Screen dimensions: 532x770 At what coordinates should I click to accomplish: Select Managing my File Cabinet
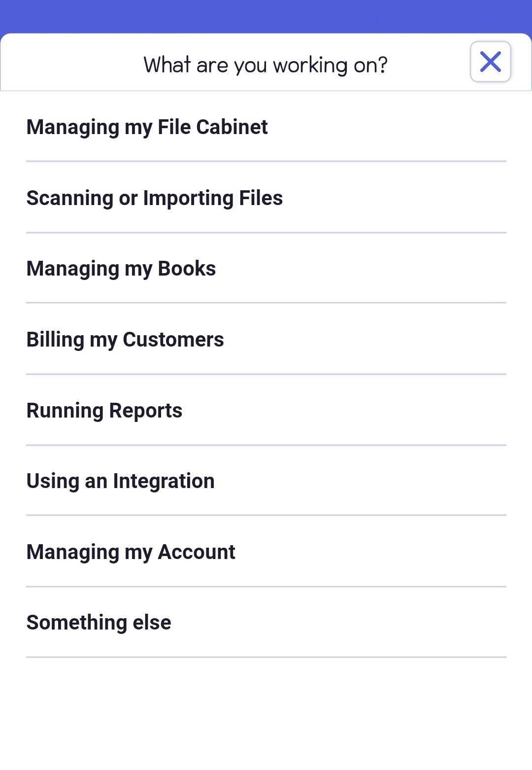pos(266,127)
